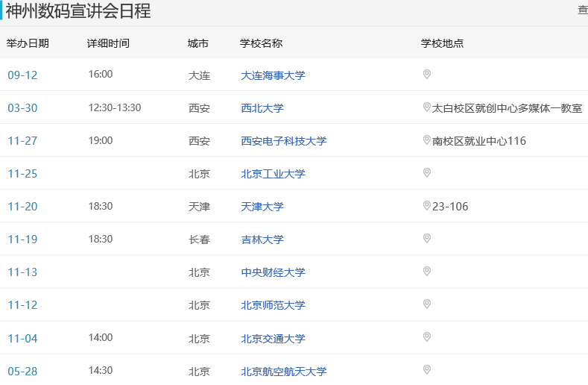Click location pin in 大连海事大学 row
This screenshot has width=588, height=385.
click(x=427, y=75)
